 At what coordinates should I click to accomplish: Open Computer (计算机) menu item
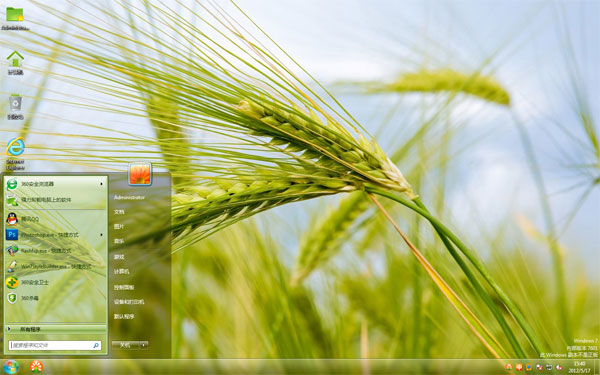click(122, 272)
